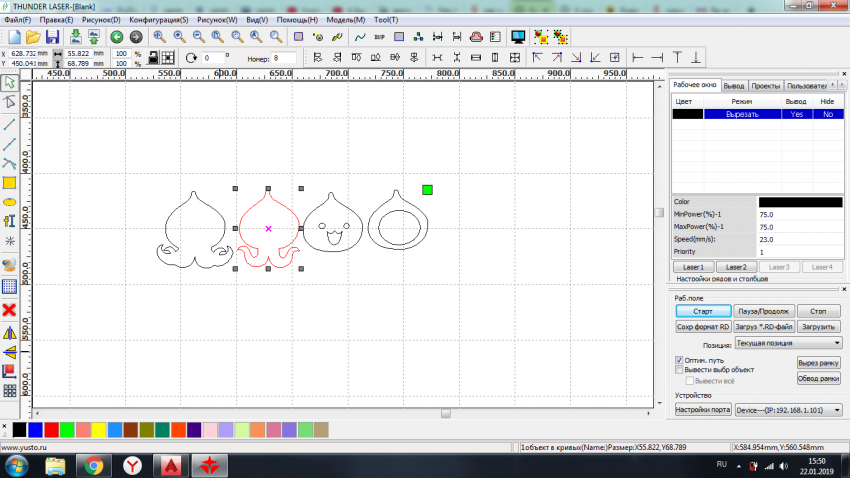Screen dimensions: 850x478
Task: Select the rectangle drawing tool
Action: (10, 183)
